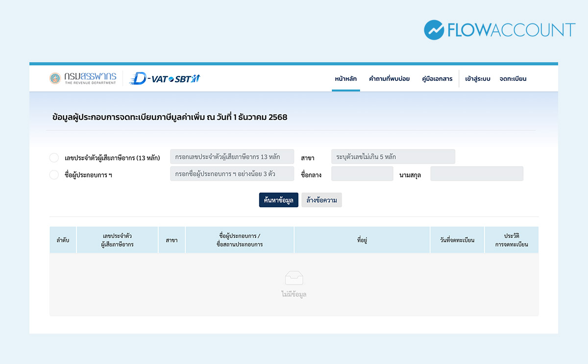Click the empty-inbox icon in results area
Screen dimensions: 588x364
[x=294, y=278]
